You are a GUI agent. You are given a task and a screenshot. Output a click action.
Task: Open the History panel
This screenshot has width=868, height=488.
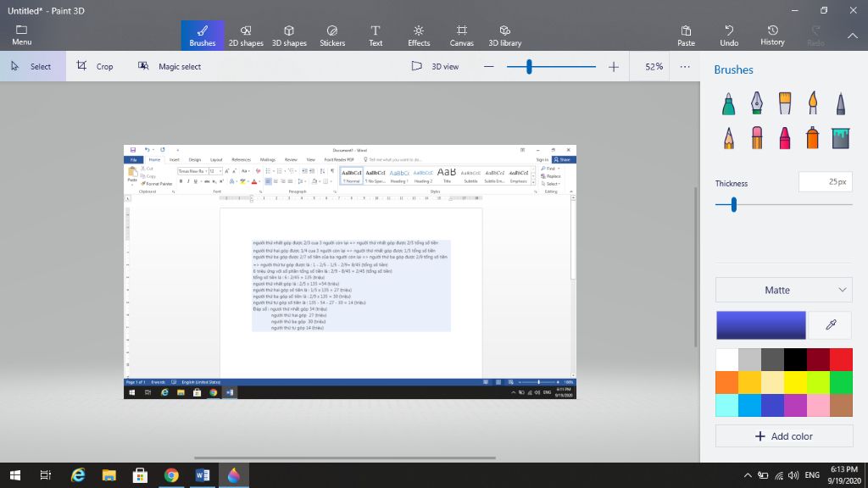772,36
